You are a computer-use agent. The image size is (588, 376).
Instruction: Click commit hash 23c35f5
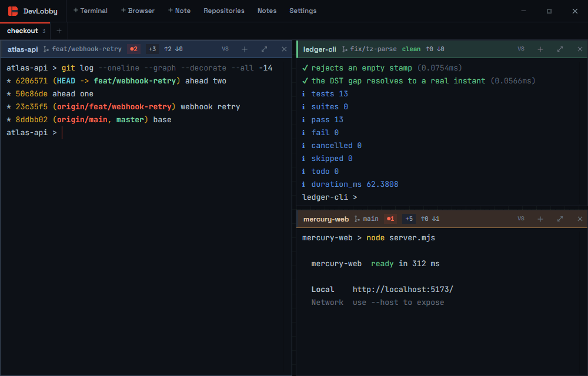(x=32, y=107)
